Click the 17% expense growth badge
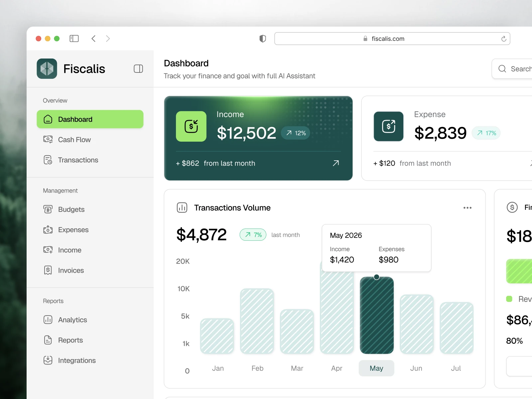 [x=486, y=133]
